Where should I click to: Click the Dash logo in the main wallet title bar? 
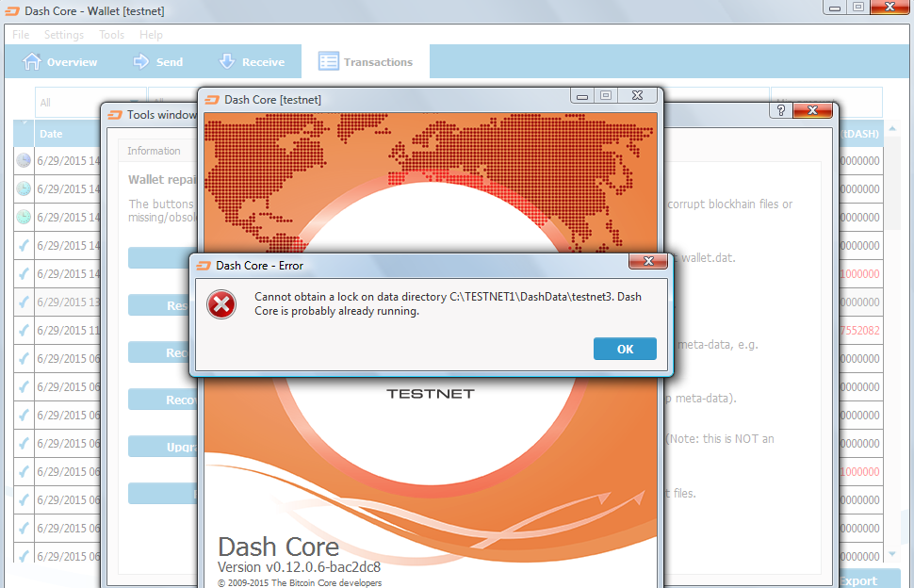pos(12,11)
